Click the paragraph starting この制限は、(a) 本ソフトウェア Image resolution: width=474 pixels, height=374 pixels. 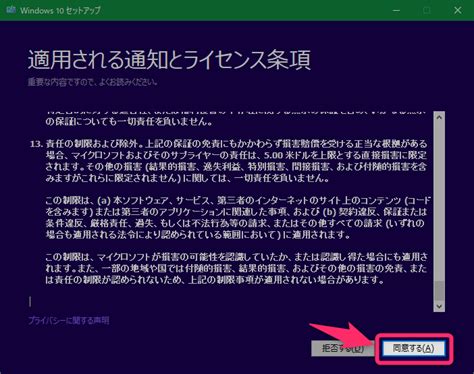pyautogui.click(x=238, y=217)
